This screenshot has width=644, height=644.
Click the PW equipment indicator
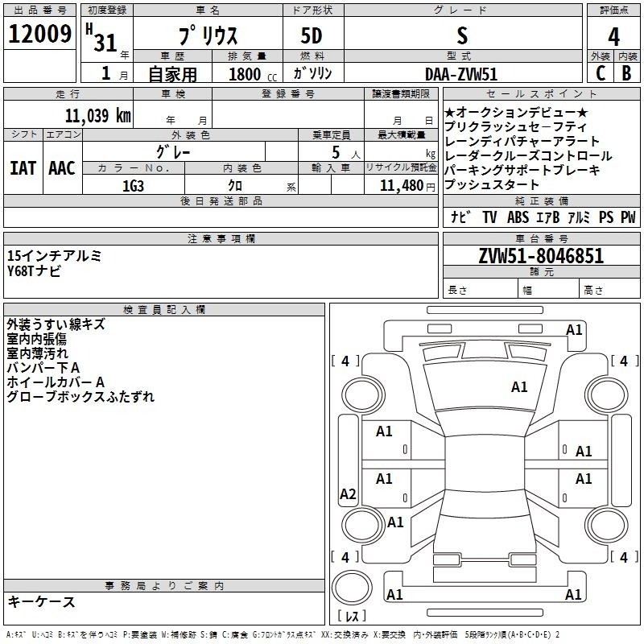tap(628, 217)
